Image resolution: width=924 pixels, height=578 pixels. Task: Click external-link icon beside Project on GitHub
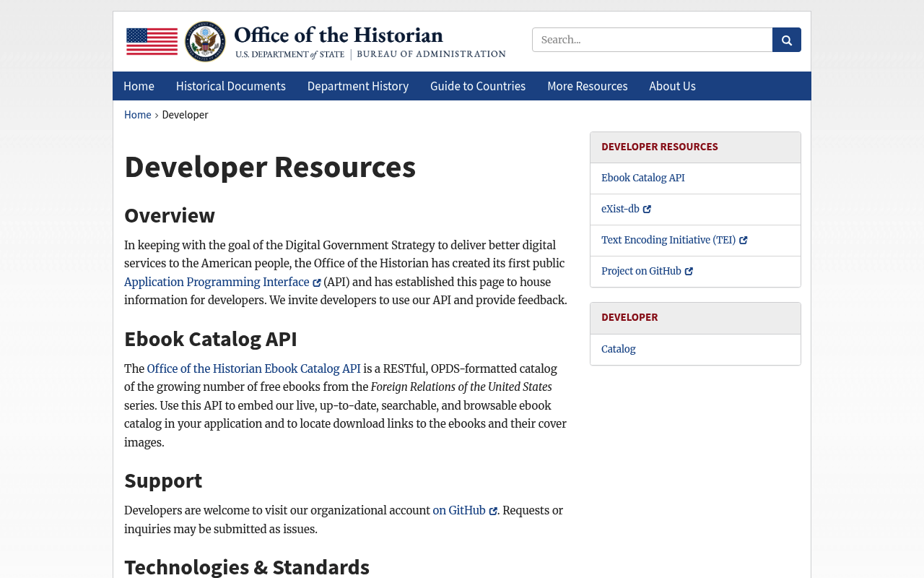(689, 272)
